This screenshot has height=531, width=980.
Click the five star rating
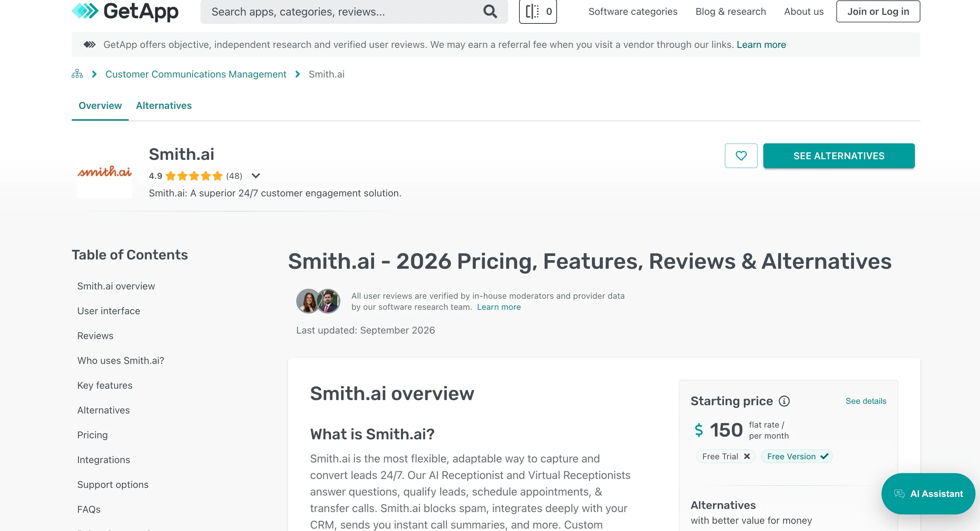pos(194,176)
